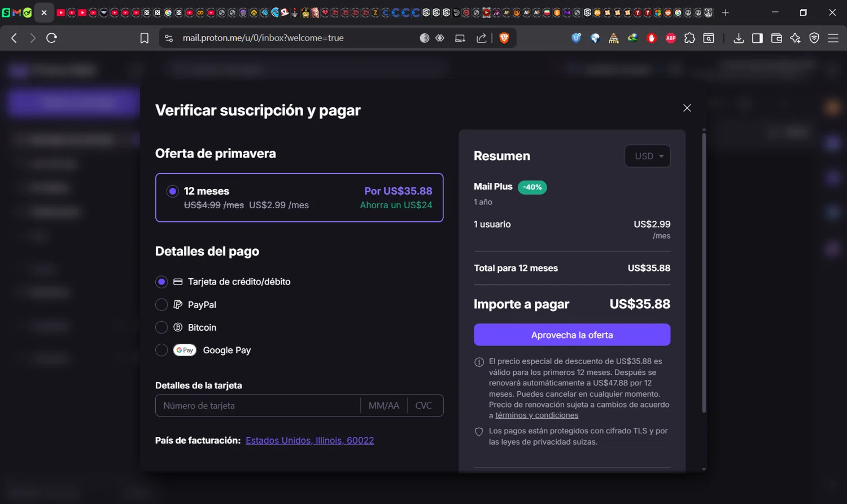Switch to the pinned Gmail tab
The image size is (847, 504).
(x=17, y=12)
